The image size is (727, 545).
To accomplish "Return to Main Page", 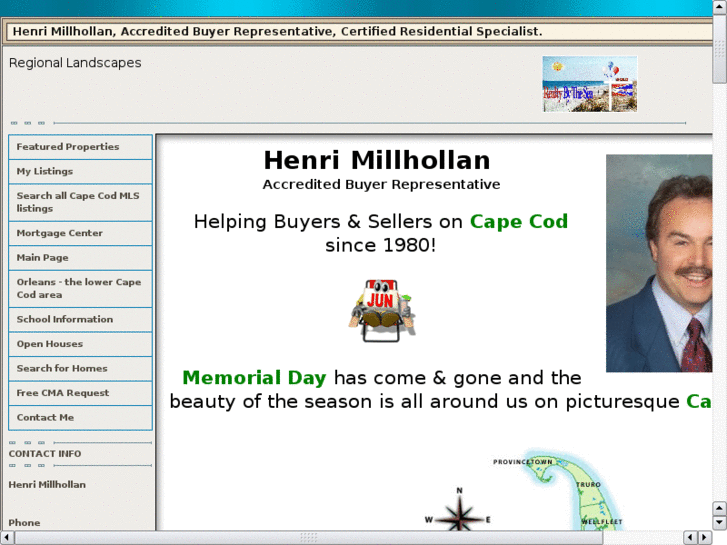I will tap(80, 258).
